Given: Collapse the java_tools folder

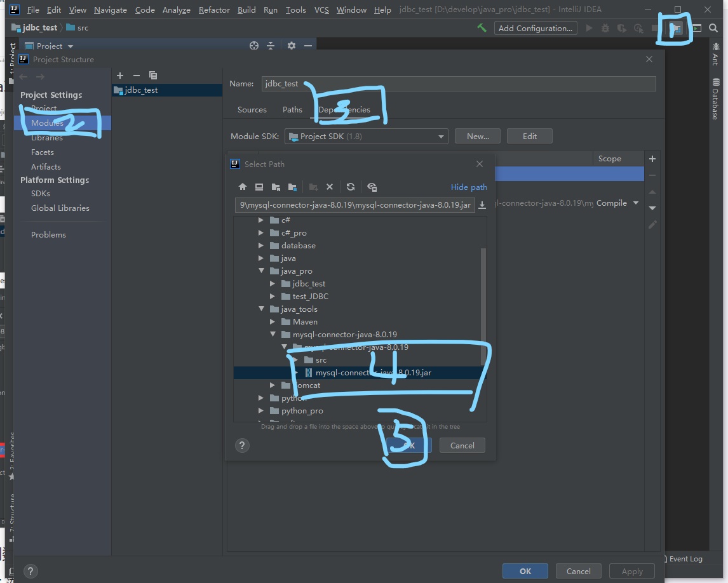Looking at the screenshot, I should pos(261,308).
